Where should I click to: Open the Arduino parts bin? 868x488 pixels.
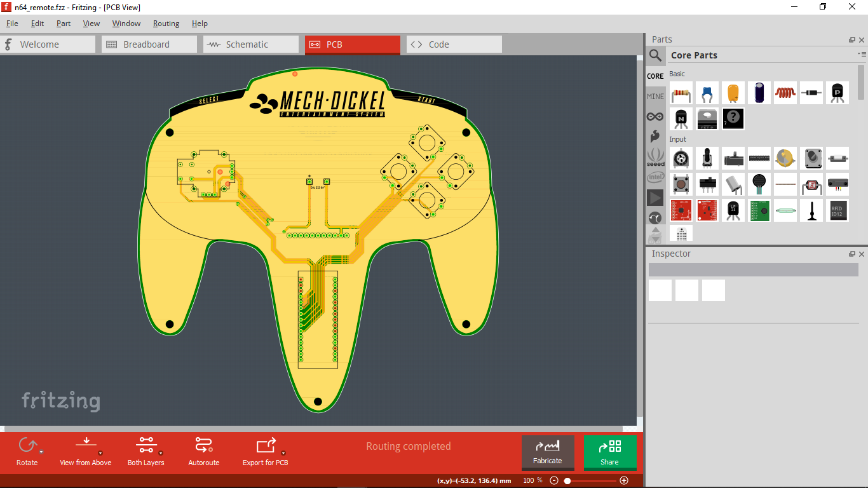click(x=655, y=116)
